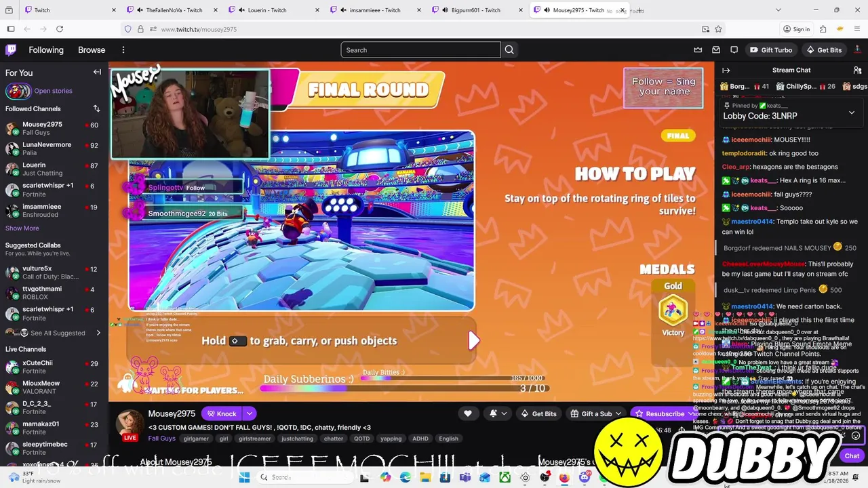Open the Following menu item
The image size is (868, 488).
point(46,49)
